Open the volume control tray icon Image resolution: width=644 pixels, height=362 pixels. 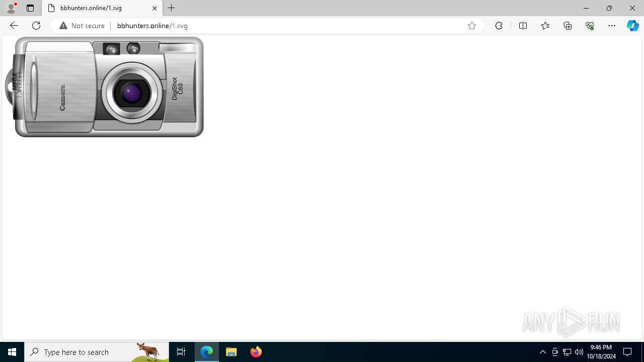pos(579,352)
